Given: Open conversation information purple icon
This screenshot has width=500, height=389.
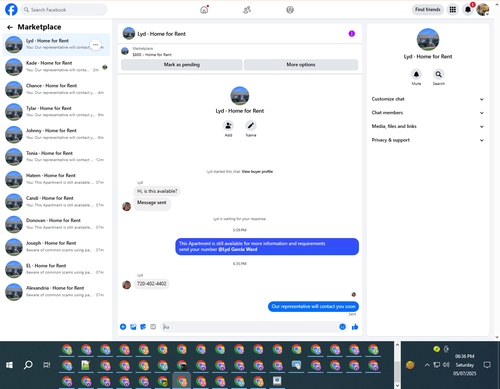Looking at the screenshot, I should (352, 34).
